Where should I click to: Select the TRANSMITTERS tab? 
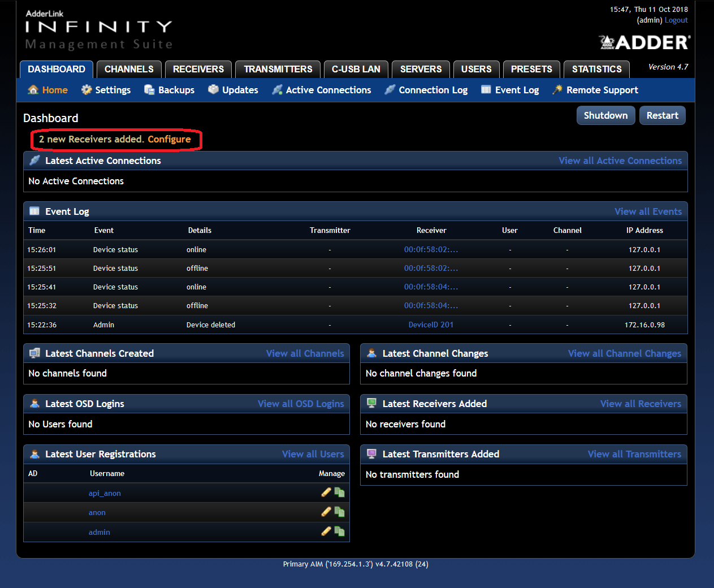tap(278, 69)
